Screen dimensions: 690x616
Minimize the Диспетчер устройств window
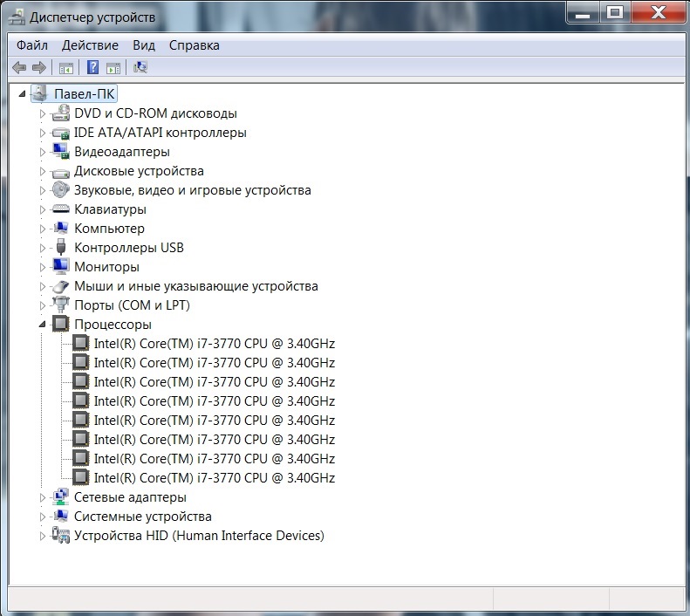click(x=583, y=13)
